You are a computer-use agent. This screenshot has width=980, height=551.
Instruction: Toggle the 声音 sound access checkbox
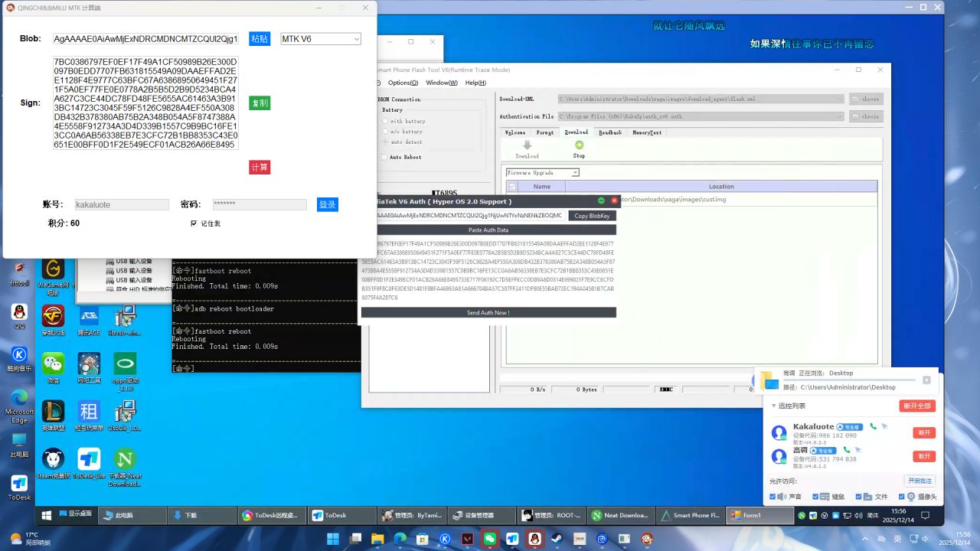(x=773, y=497)
